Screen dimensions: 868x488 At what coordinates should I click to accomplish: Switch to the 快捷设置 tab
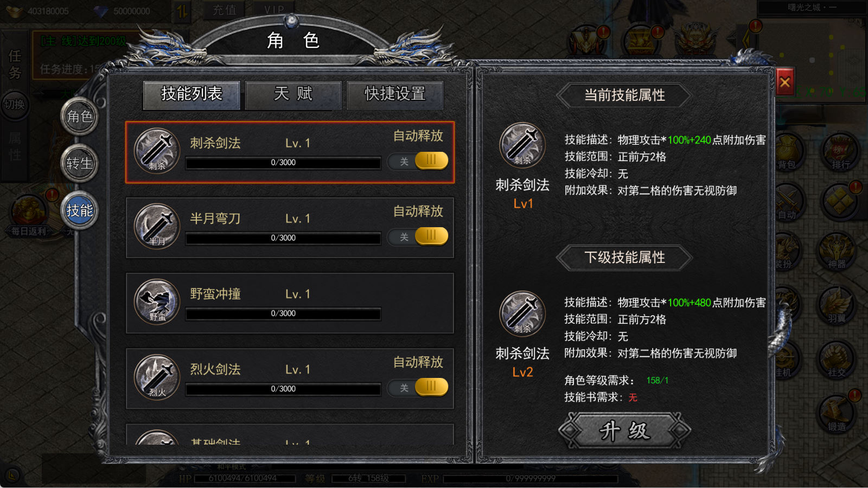pyautogui.click(x=395, y=94)
